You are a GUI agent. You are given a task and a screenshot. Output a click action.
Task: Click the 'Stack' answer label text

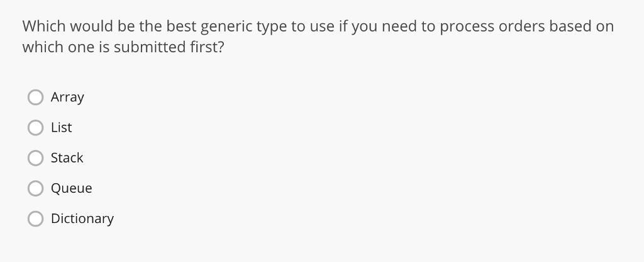pyautogui.click(x=67, y=158)
